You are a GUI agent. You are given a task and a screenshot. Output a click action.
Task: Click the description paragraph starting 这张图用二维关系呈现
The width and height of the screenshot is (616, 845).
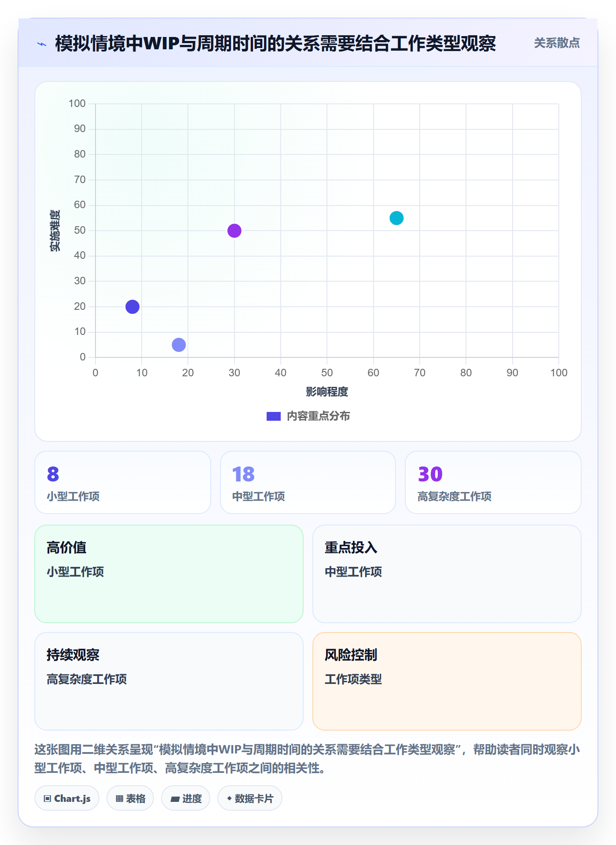tap(308, 759)
